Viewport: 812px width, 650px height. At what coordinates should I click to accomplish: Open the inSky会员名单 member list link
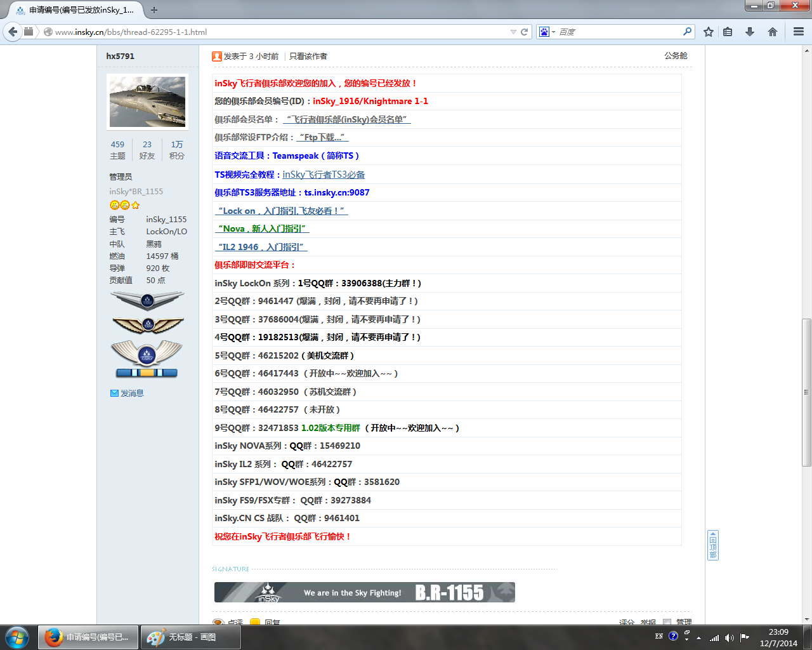pyautogui.click(x=347, y=119)
